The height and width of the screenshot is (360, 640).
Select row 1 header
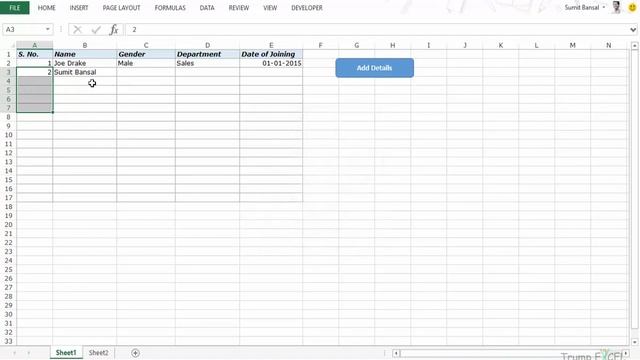point(8,54)
